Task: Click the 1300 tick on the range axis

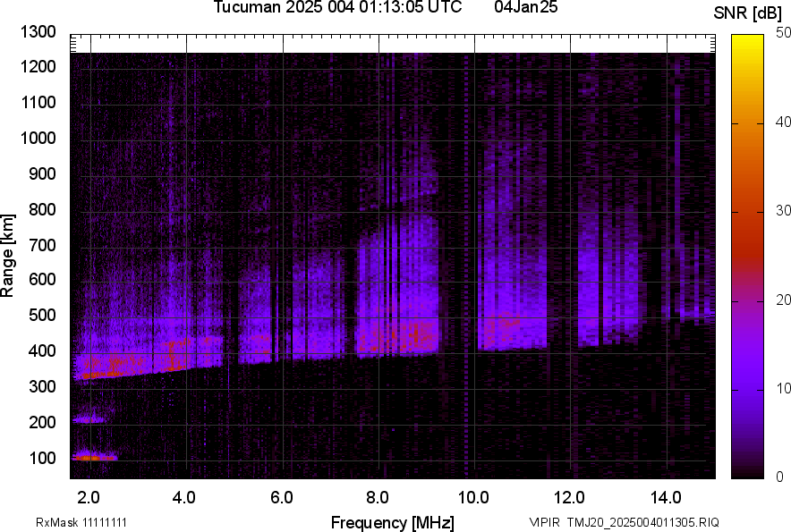Action: [38, 32]
